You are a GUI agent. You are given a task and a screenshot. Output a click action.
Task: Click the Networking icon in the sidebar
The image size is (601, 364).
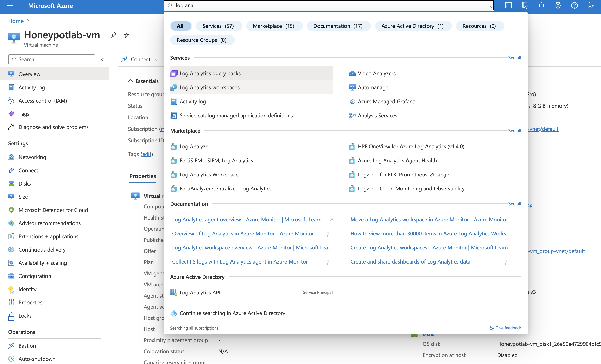pos(11,157)
